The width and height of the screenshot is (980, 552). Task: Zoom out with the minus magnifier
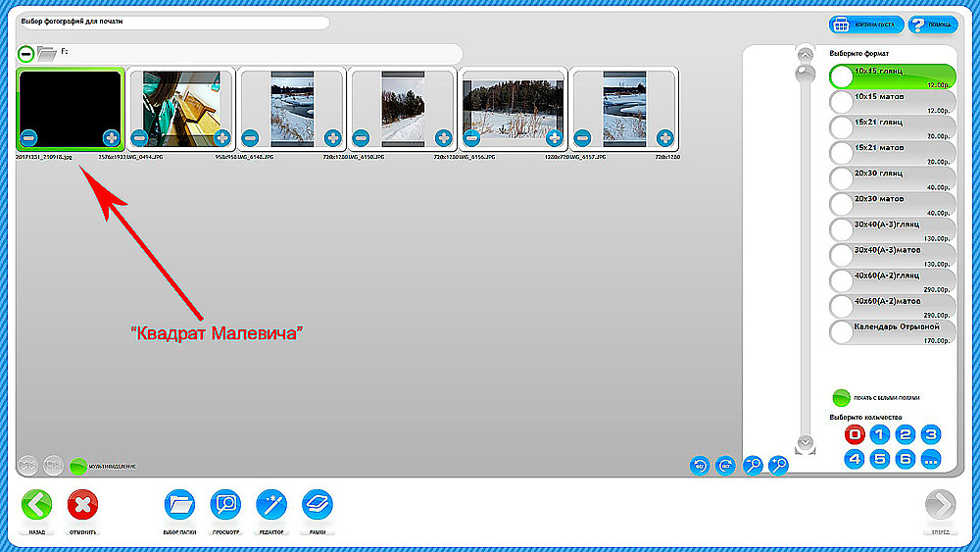754,466
